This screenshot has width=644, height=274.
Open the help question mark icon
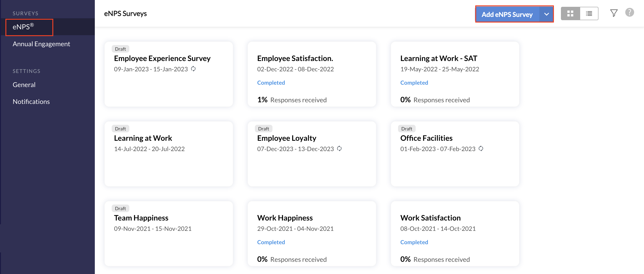629,12
